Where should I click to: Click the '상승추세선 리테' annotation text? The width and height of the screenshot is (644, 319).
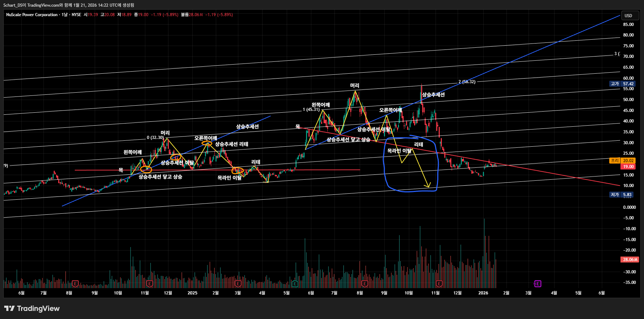coord(232,144)
